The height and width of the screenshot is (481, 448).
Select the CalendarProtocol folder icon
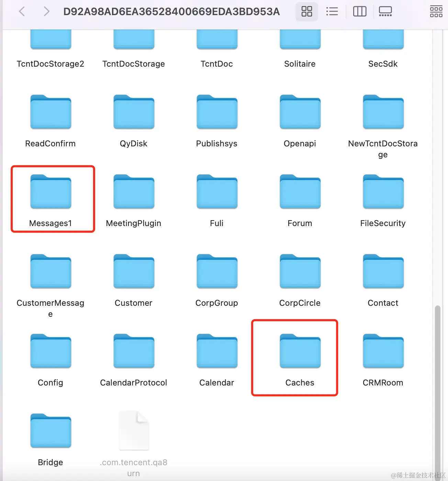click(x=134, y=351)
